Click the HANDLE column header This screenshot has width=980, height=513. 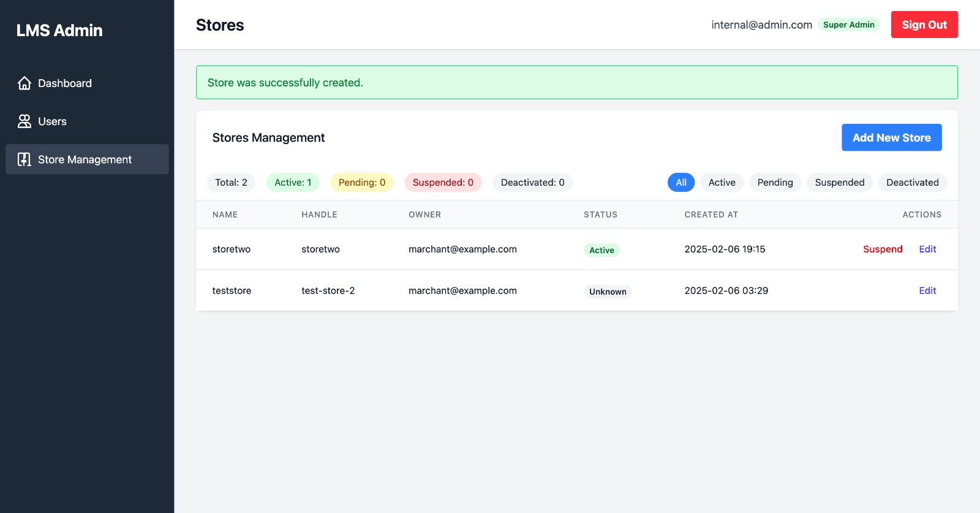coord(319,215)
